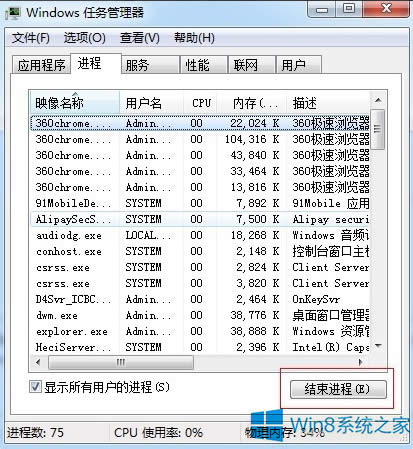
Task: Sort by 描述 column header
Action: click(328, 103)
